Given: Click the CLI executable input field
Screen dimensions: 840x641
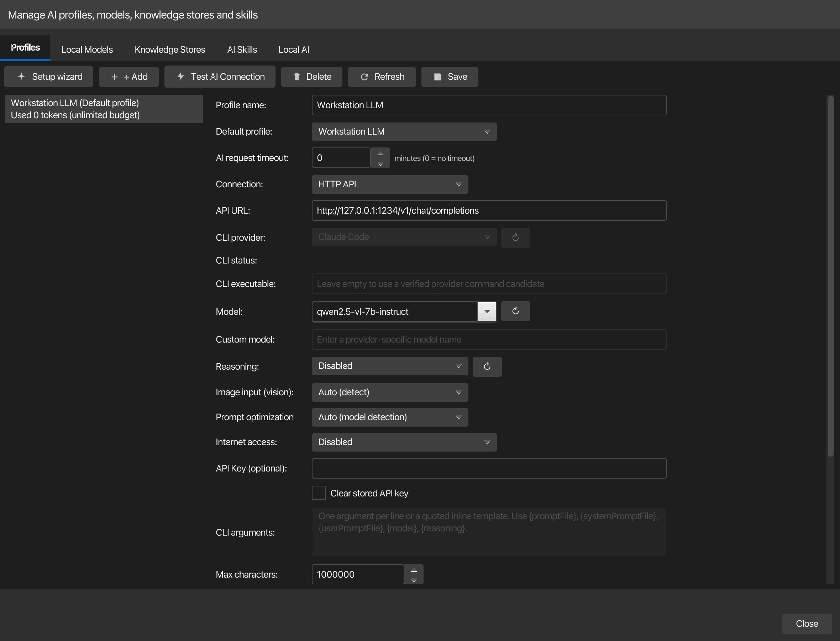Looking at the screenshot, I should 489,284.
